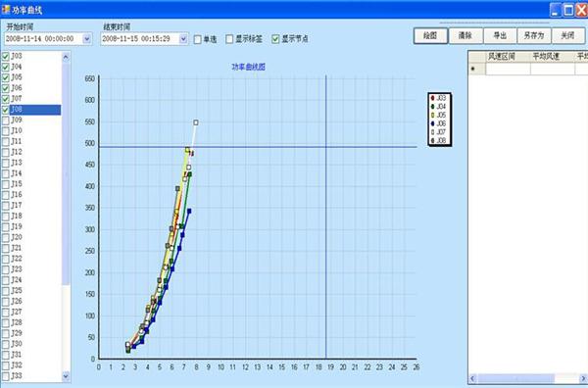Image resolution: width=588 pixels, height=388 pixels.
Task: Click the turbine list scrollbar thumb
Action: (x=66, y=173)
